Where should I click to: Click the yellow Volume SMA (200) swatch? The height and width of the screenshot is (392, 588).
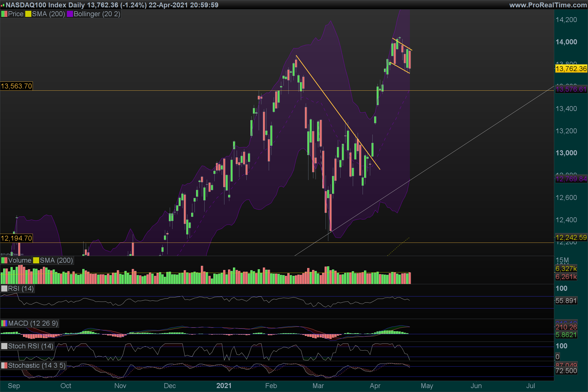36,260
